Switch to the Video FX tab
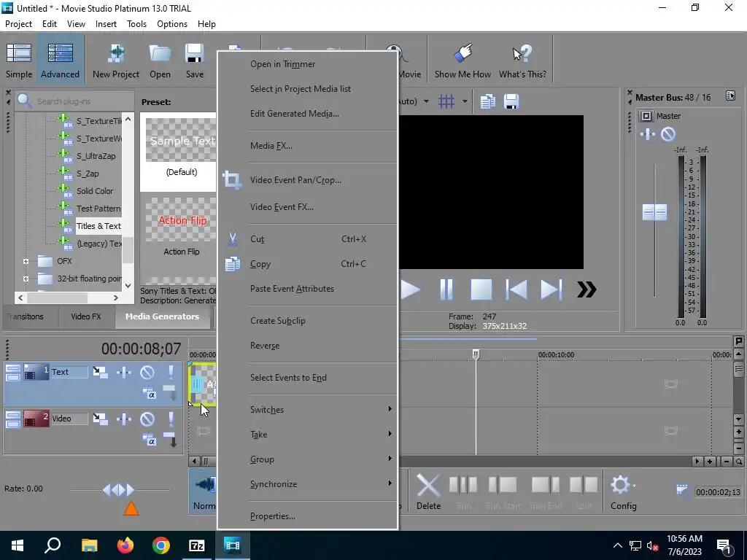 (x=86, y=316)
